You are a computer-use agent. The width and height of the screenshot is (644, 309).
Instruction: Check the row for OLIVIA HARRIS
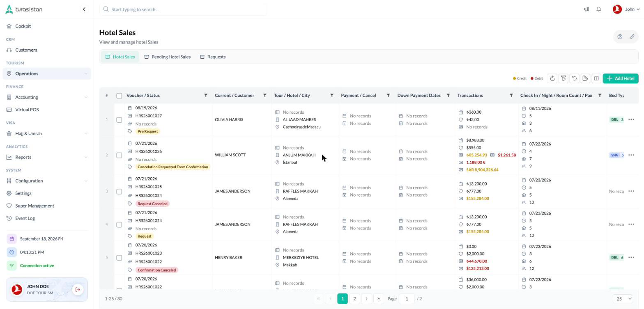(119, 120)
